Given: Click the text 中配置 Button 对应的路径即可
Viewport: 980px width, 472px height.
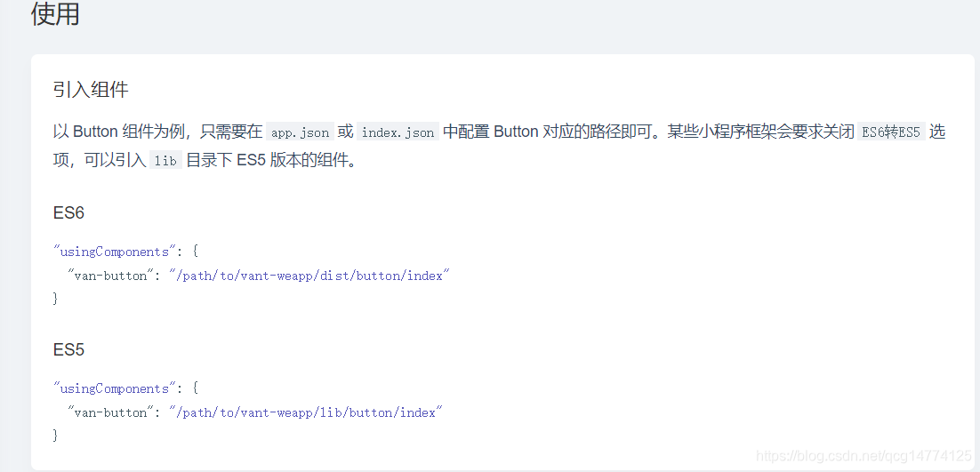Looking at the screenshot, I should [547, 132].
